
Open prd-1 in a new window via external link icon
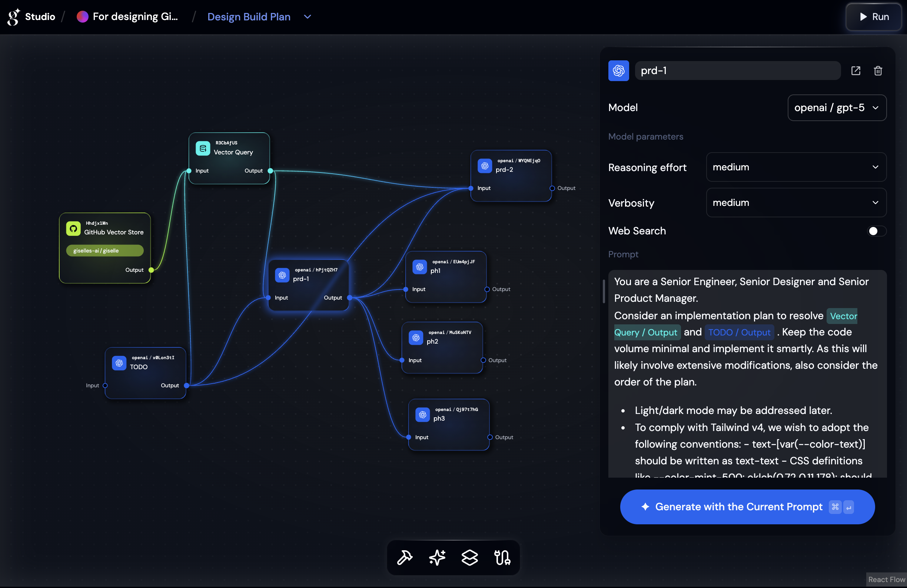856,71
